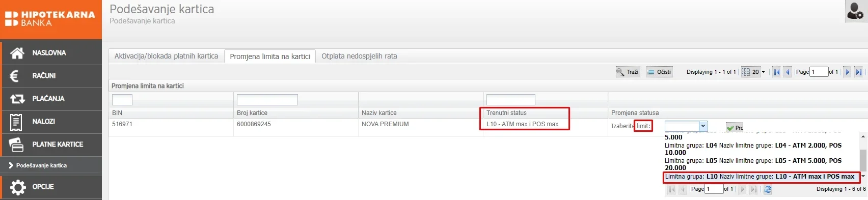
Task: Click the Traži search button
Action: 628,72
